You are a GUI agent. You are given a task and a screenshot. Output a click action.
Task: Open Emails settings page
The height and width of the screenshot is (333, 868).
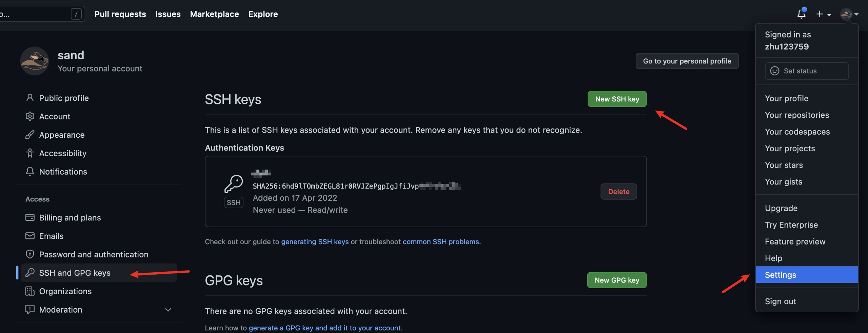99,236
